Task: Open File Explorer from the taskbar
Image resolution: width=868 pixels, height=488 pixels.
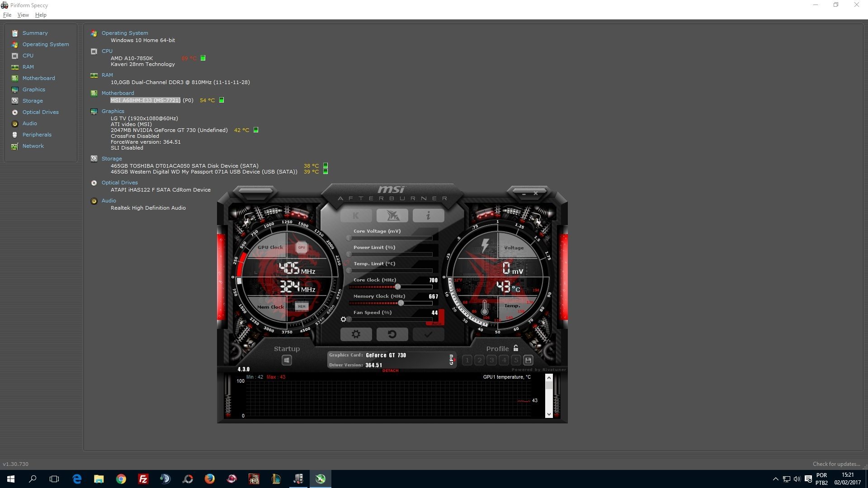Action: [x=99, y=479]
